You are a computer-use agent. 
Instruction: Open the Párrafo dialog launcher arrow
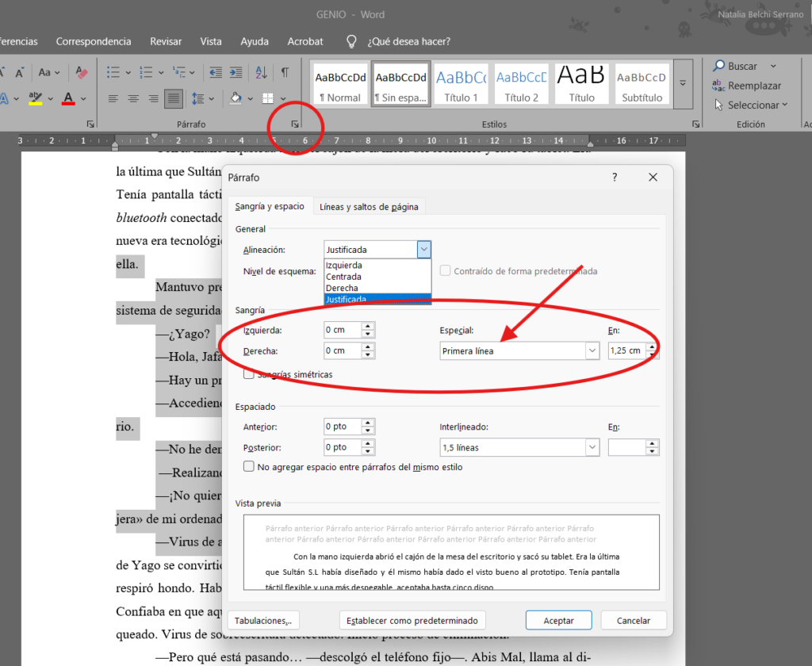tap(295, 124)
